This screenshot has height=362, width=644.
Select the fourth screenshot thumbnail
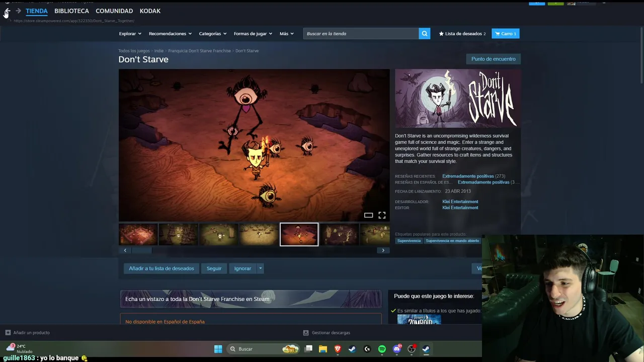point(259,234)
